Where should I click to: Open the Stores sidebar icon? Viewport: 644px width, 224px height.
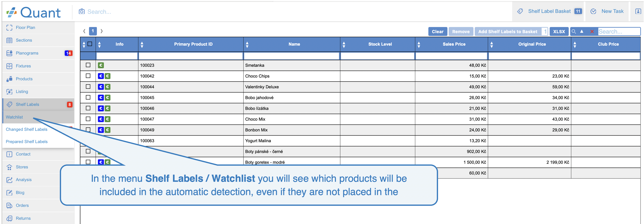(9, 167)
